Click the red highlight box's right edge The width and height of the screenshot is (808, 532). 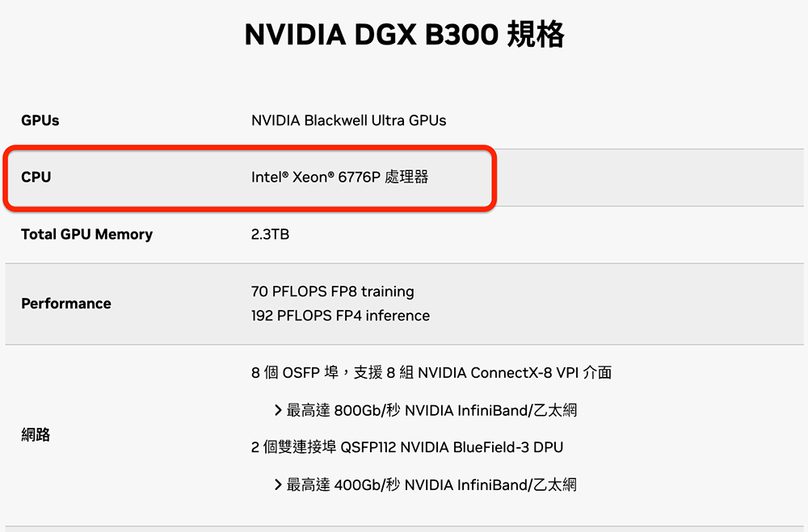point(494,178)
